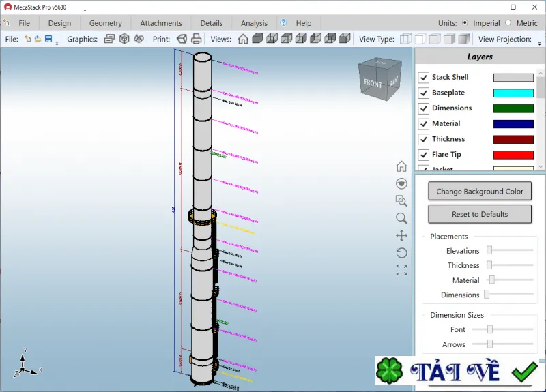The image size is (546, 392).
Task: Click the 3D cube graphics icon
Action: (x=124, y=39)
